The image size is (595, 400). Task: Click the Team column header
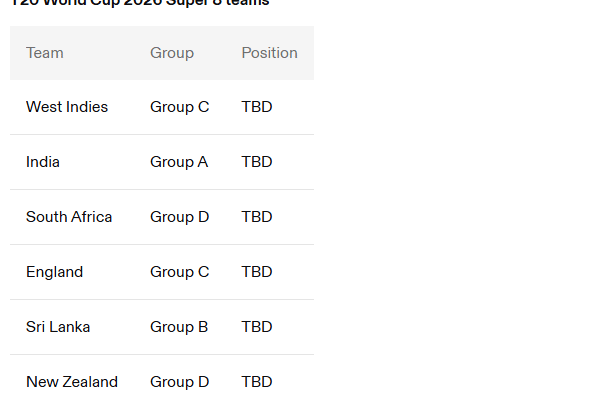(44, 53)
